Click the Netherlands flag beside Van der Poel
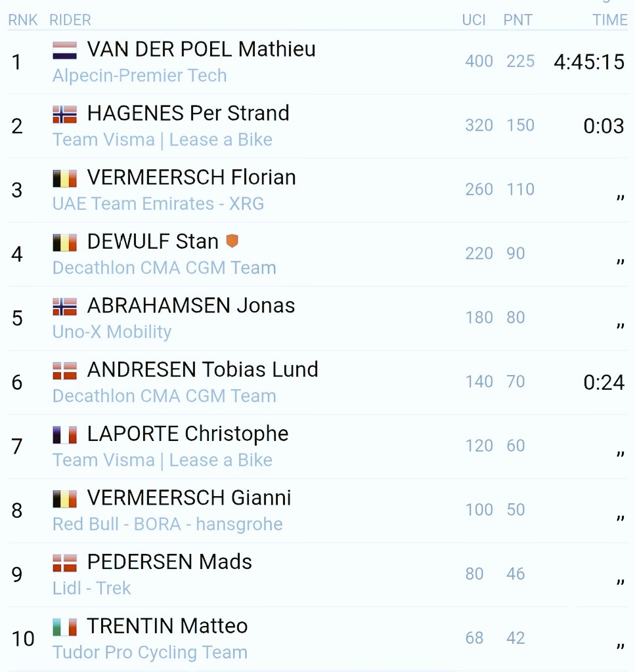The height and width of the screenshot is (672, 635). click(65, 50)
